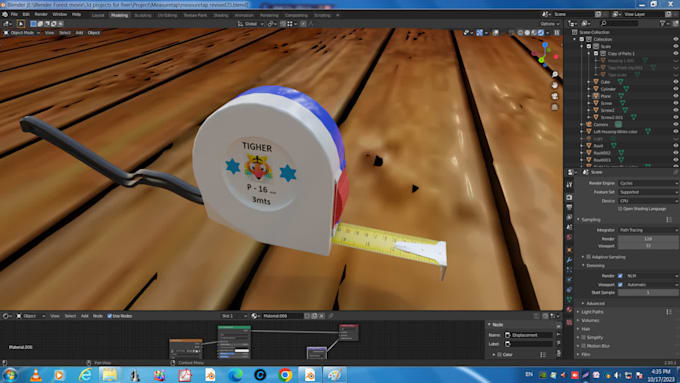Viewport: 680px width, 383px height.
Task: Open the File menu
Action: [14, 14]
